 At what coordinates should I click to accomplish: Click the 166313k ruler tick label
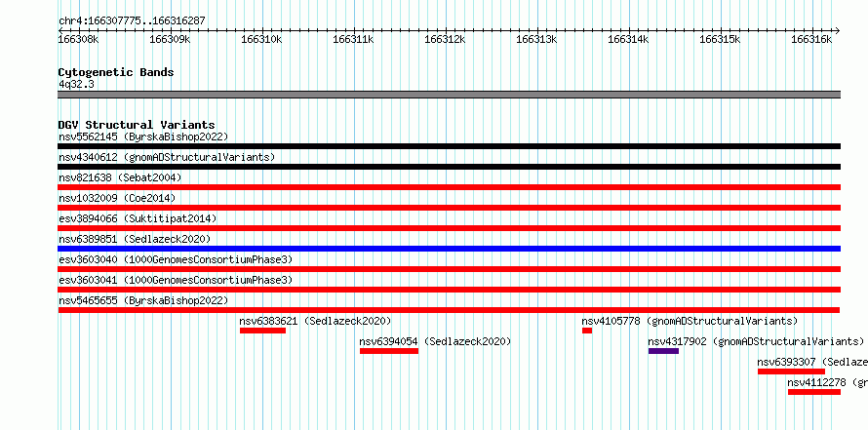point(537,39)
